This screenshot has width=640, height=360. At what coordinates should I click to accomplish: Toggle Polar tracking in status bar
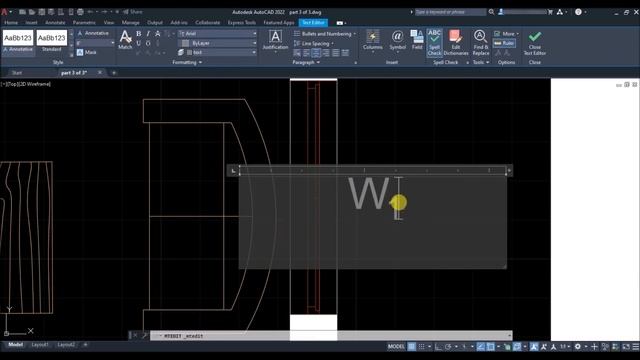[x=448, y=347]
